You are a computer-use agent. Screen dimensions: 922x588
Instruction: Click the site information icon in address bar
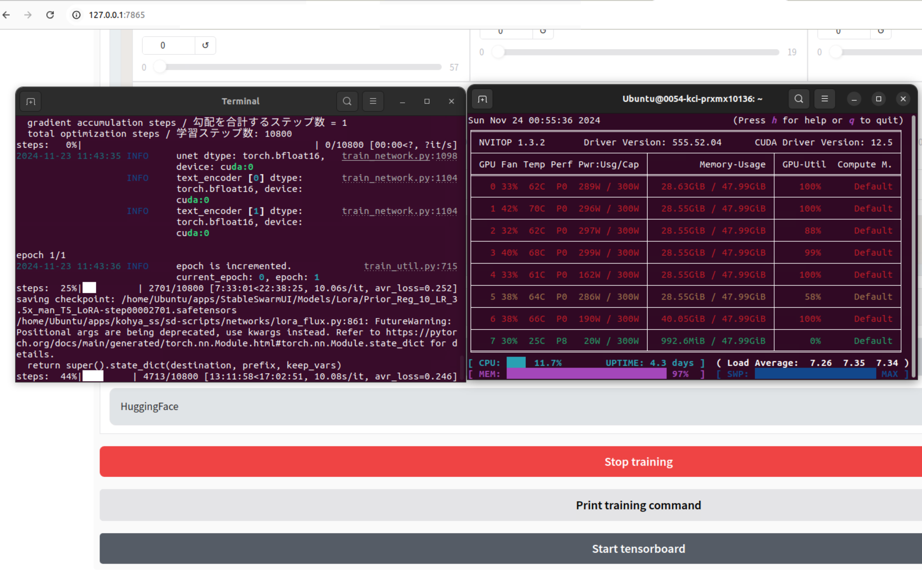click(76, 15)
